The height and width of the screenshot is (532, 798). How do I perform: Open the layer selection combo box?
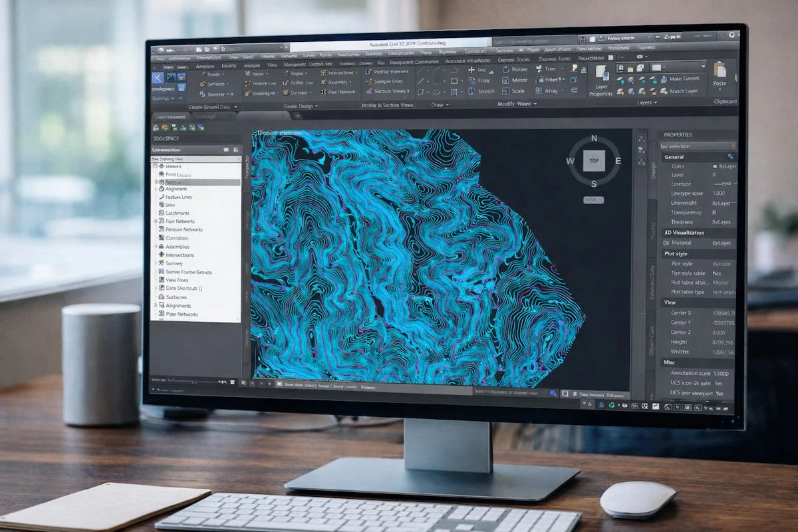[x=678, y=66]
